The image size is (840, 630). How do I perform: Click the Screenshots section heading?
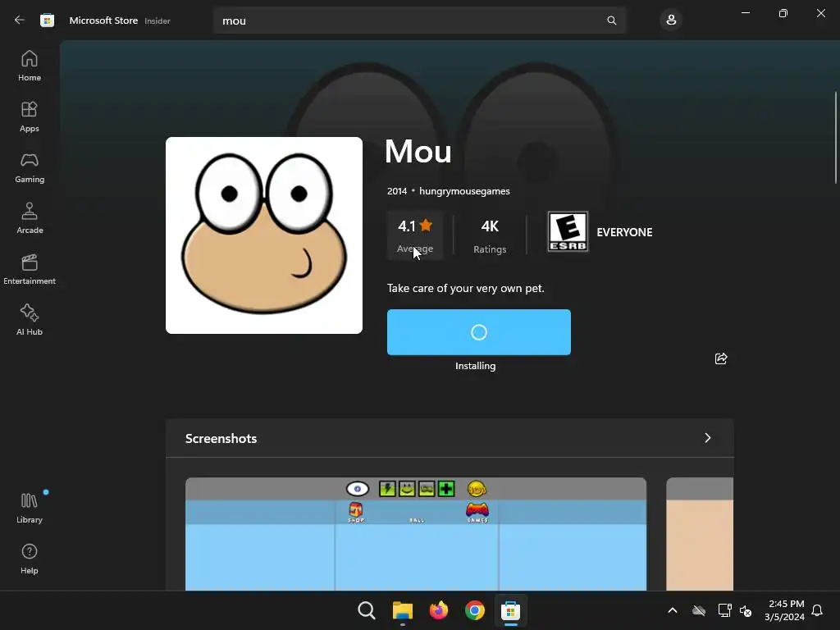(221, 438)
